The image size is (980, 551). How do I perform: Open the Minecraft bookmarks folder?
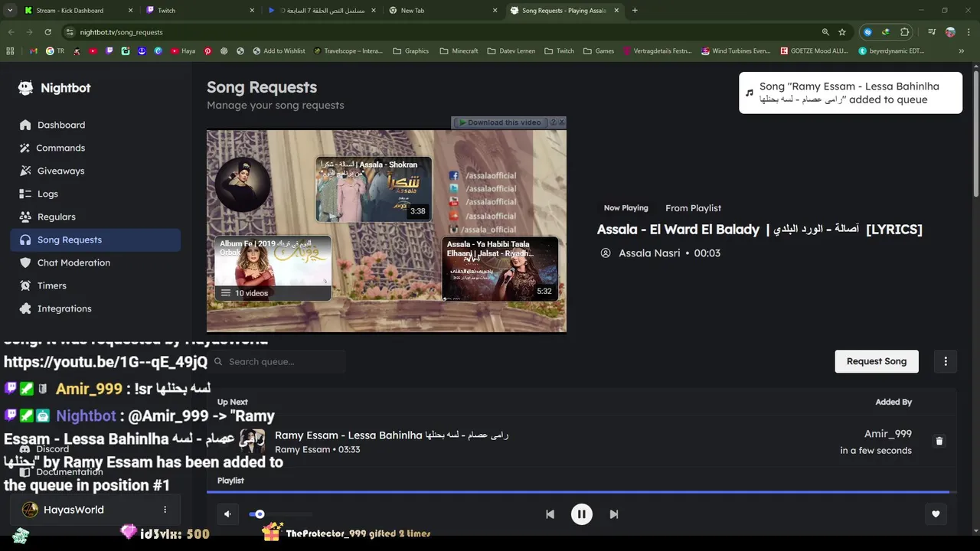459,51
